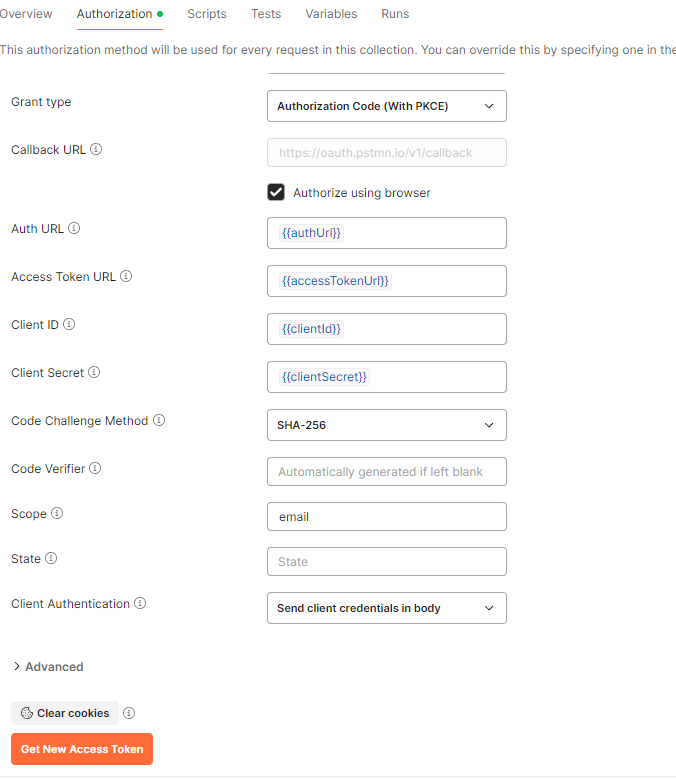Open Code Challenge Method SHA-256 dropdown

tap(386, 425)
